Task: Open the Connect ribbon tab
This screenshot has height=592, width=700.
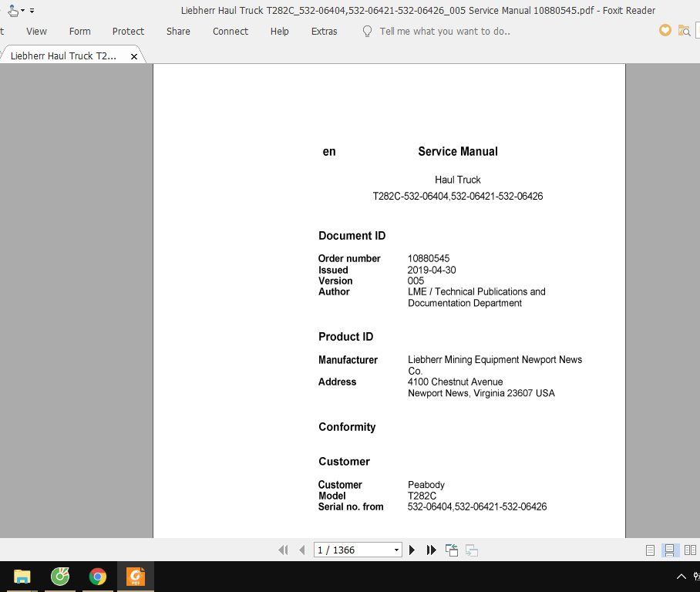Action: 231,32
